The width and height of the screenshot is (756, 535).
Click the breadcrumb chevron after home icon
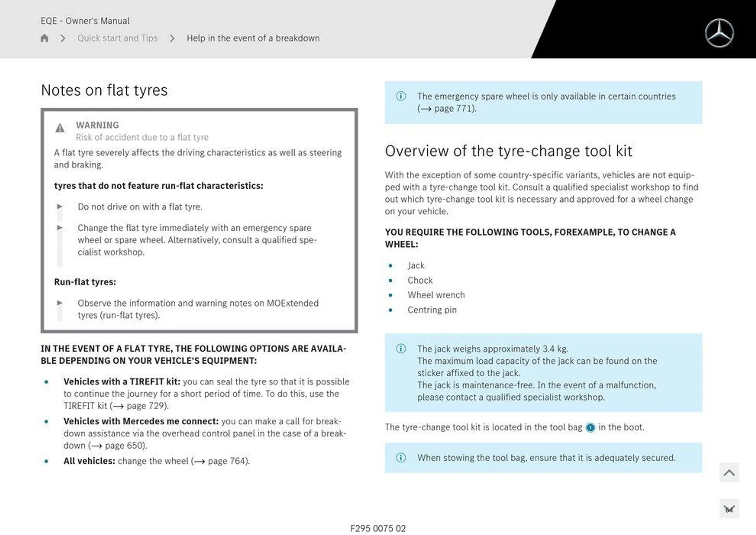coord(63,38)
